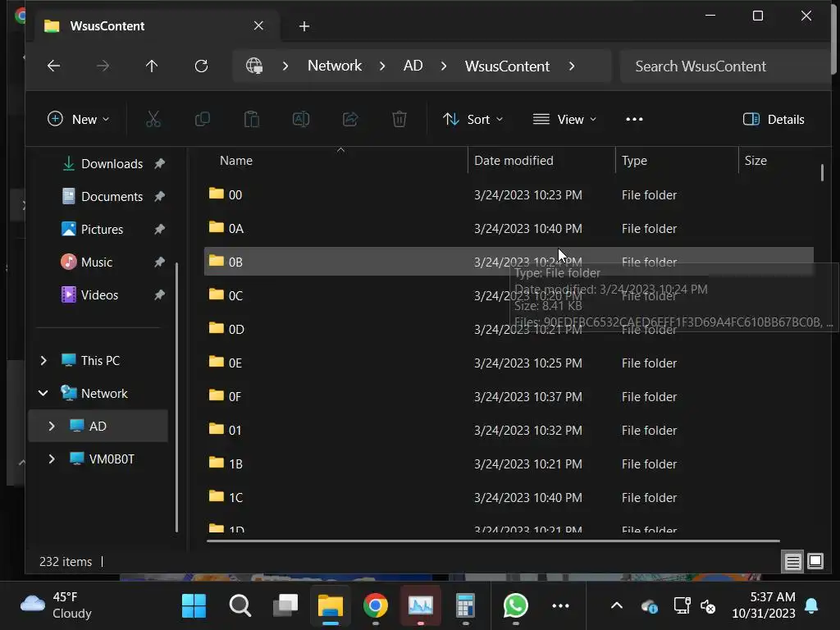Viewport: 840px width, 630px height.
Task: Switch to details list view icon
Action: pyautogui.click(x=793, y=561)
